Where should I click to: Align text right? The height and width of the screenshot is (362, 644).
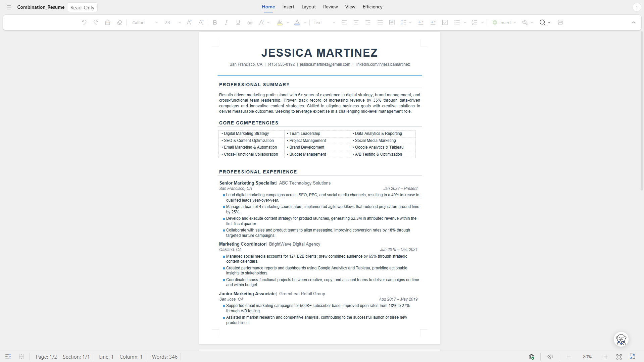pyautogui.click(x=368, y=22)
